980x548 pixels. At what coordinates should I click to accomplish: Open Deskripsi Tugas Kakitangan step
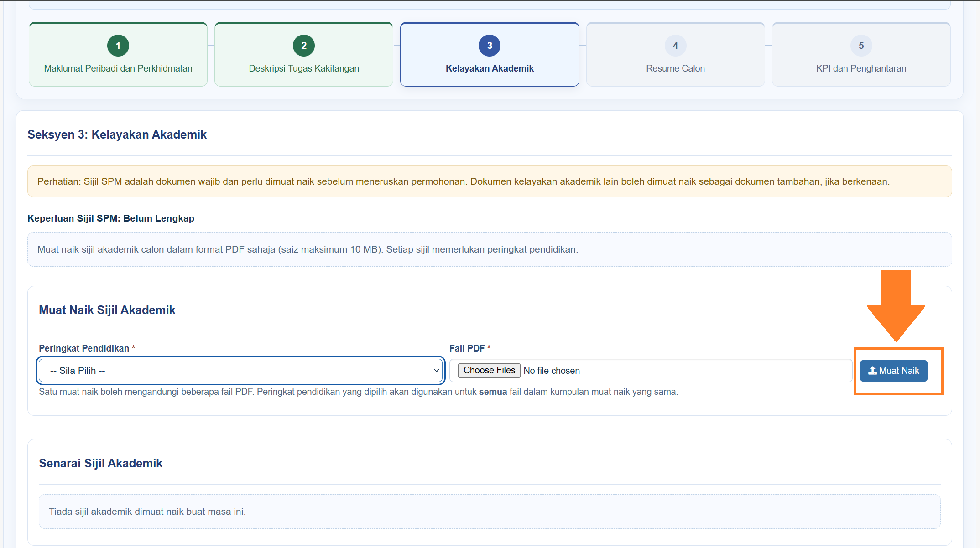304,55
